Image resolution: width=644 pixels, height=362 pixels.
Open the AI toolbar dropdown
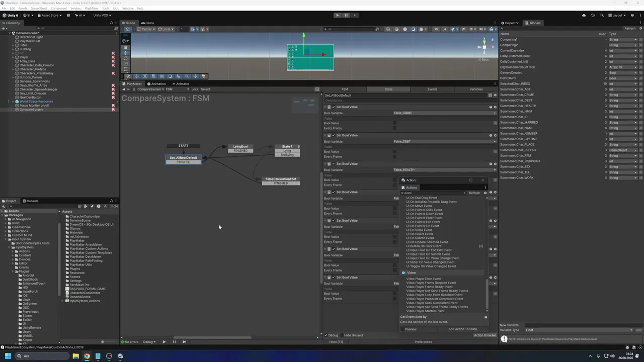point(80,15)
